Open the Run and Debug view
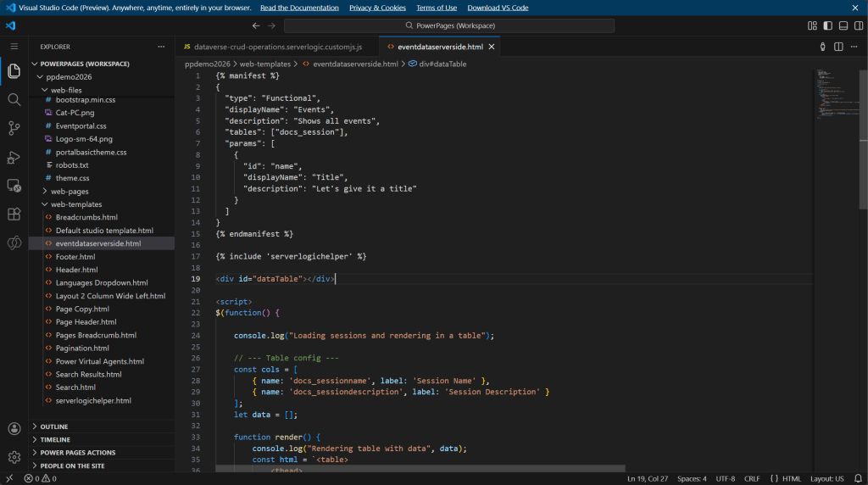Viewport: 868px width, 485px height. (14, 157)
